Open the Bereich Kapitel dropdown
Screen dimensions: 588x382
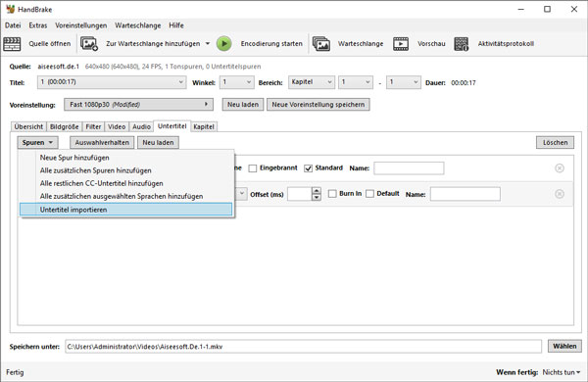click(x=312, y=82)
